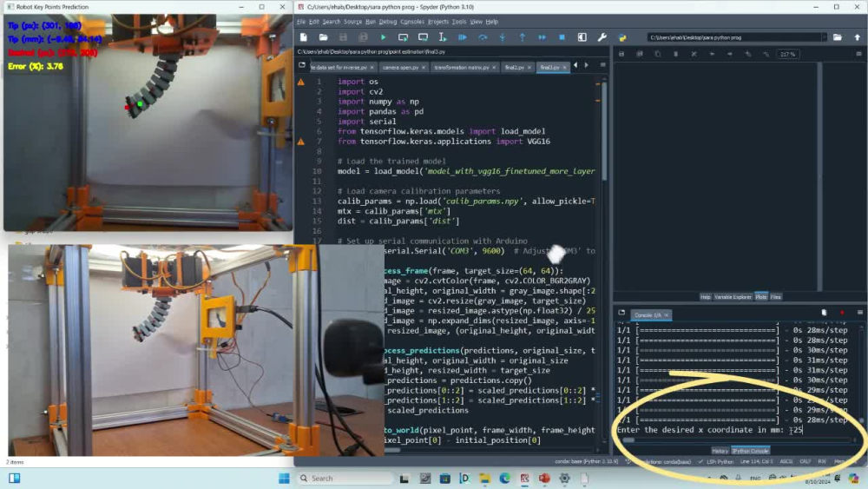Image resolution: width=868 pixels, height=489 pixels.
Task: Open the console pane options menu
Action: coord(859,313)
